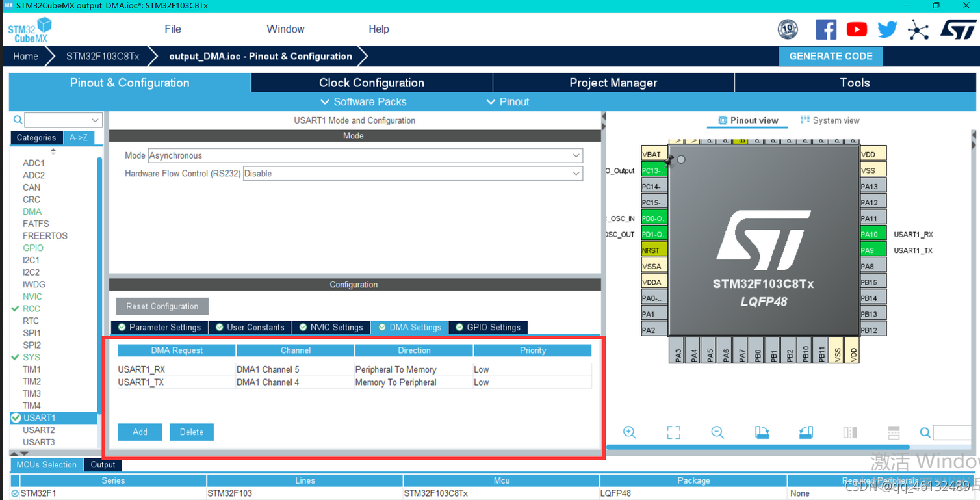980x500 pixels.
Task: Click the rotate clockwise pinout icon
Action: 762,432
